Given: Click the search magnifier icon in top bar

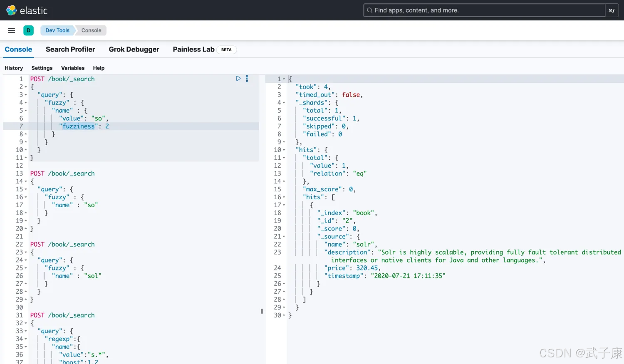Looking at the screenshot, I should [x=369, y=10].
